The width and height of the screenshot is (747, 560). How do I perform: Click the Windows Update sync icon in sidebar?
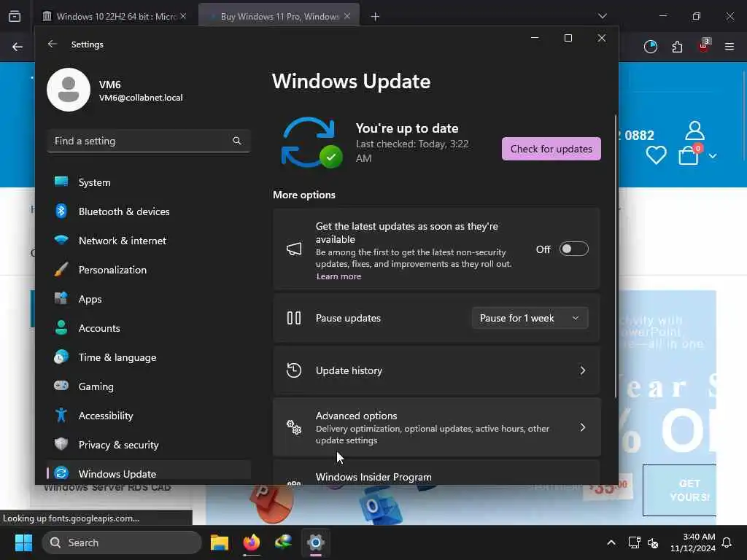click(x=61, y=473)
